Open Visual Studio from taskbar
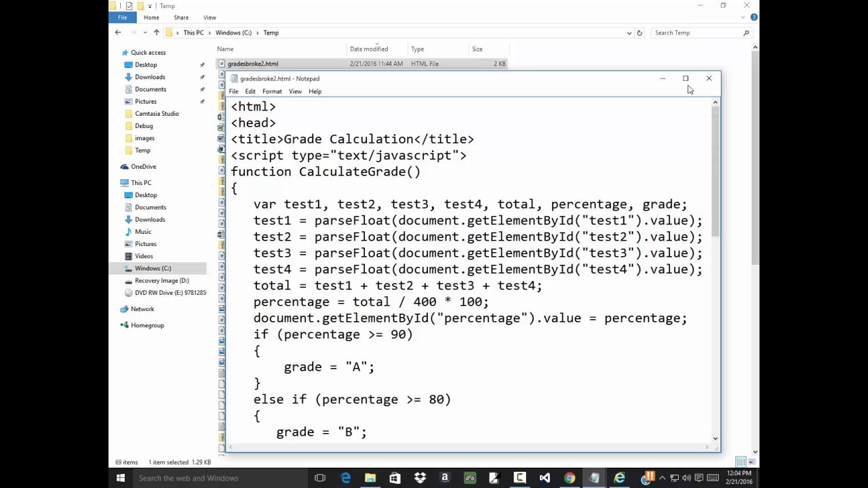Screen dimensions: 868x488 click(x=545, y=478)
